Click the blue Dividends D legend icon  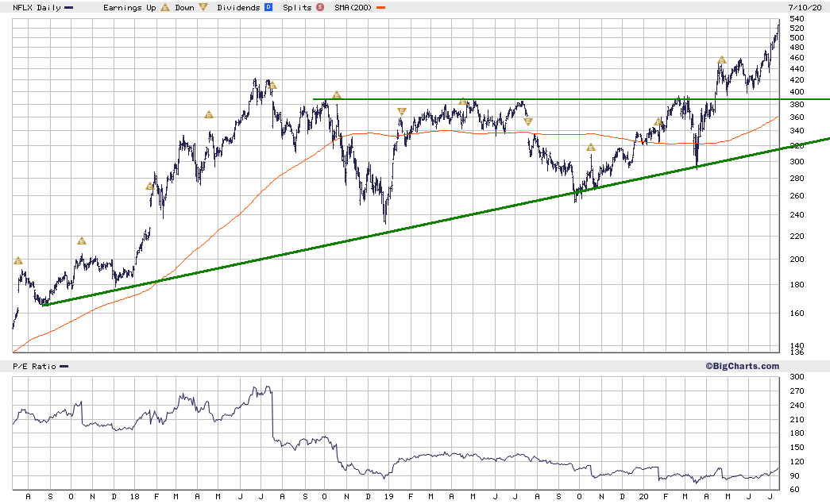click(x=268, y=7)
